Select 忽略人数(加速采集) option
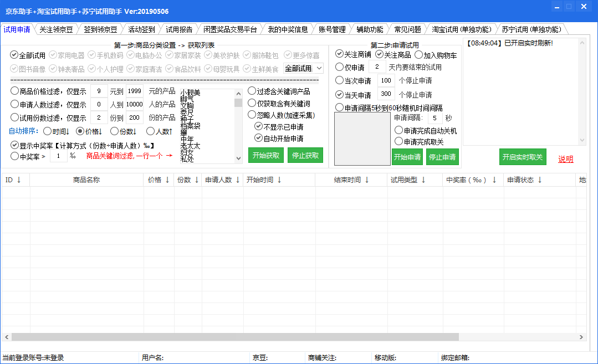The image size is (598, 364). point(281,115)
